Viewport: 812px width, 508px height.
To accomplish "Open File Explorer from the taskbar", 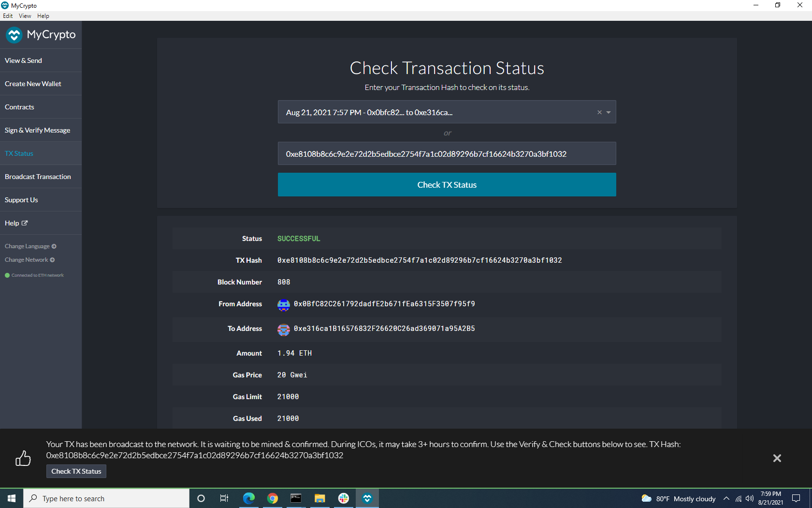I will coord(319,498).
